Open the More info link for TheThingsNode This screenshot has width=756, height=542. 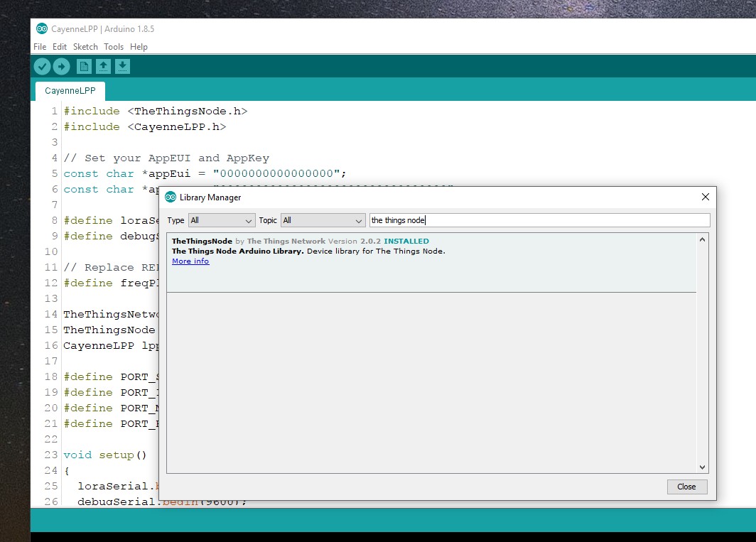[x=190, y=261]
